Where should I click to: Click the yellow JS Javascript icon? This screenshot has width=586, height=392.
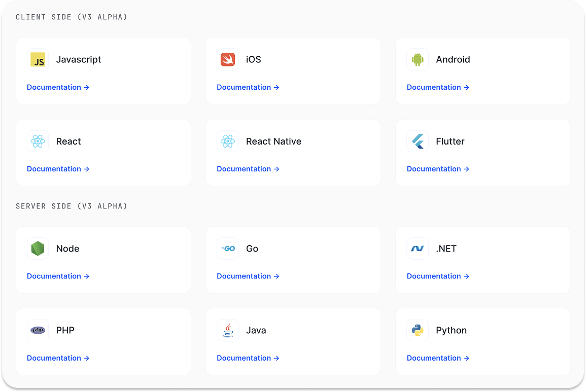coord(38,60)
